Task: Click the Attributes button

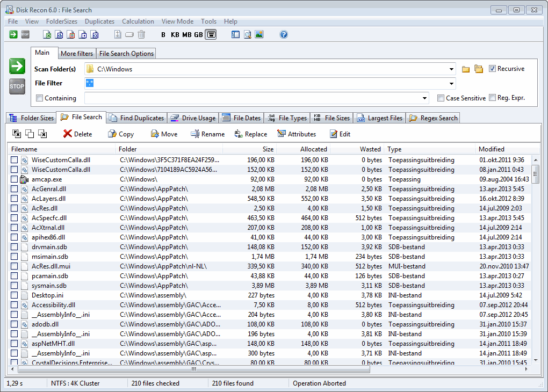Action: (297, 134)
